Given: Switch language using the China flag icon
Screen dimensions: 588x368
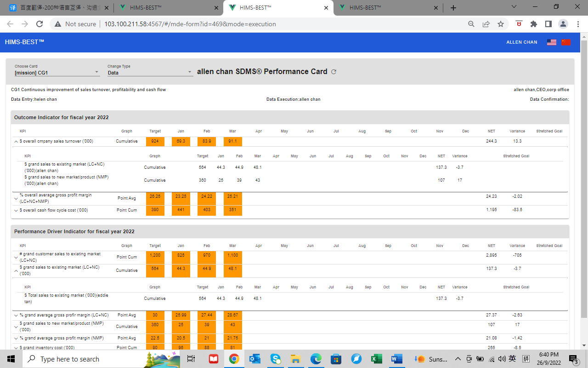Looking at the screenshot, I should (565, 42).
